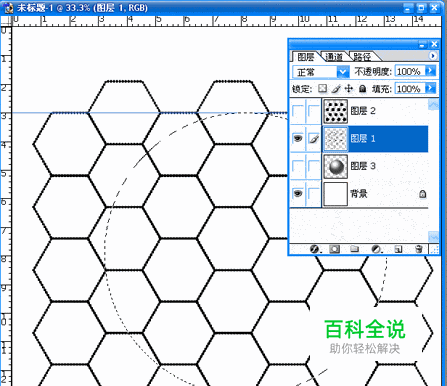Select the 图层 3 sphere thumbnail

(x=335, y=166)
